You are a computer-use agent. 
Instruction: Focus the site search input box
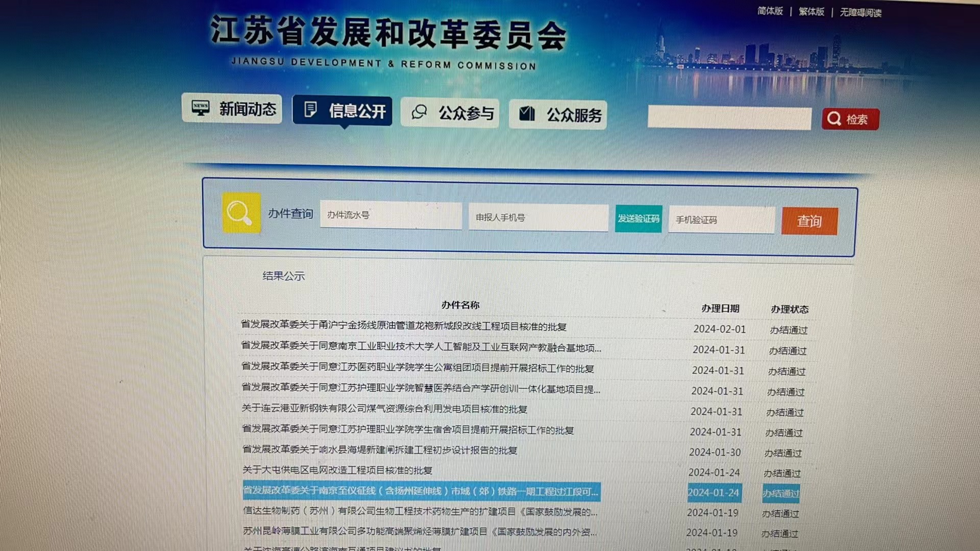pyautogui.click(x=729, y=118)
